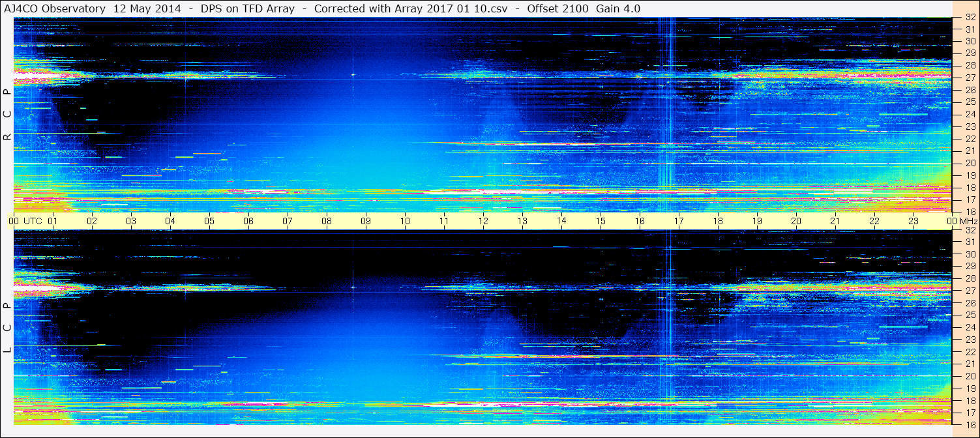The image size is (980, 438).
Task: Select the 11 hour mark on time axis
Action: click(x=444, y=221)
